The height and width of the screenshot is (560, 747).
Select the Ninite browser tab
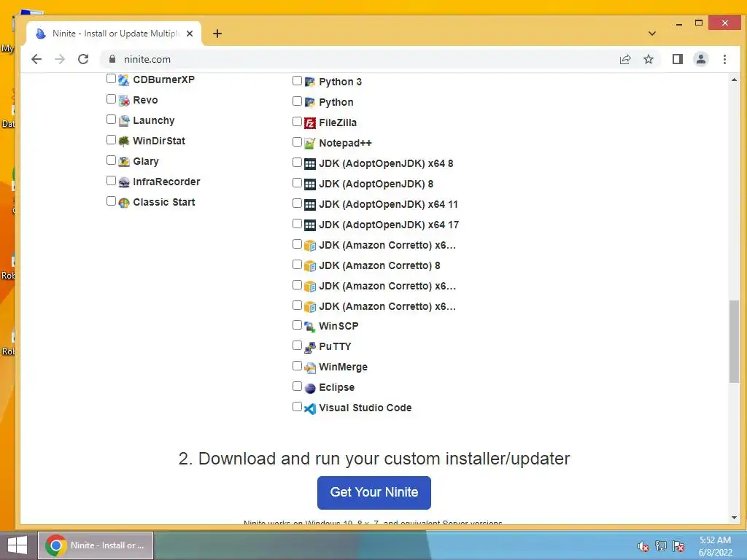[115, 34]
